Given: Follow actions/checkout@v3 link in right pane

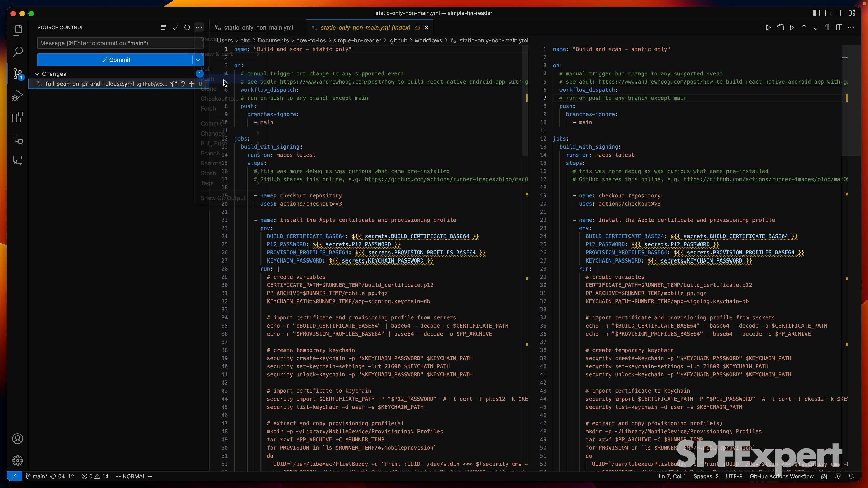Looking at the screenshot, I should coord(630,204).
